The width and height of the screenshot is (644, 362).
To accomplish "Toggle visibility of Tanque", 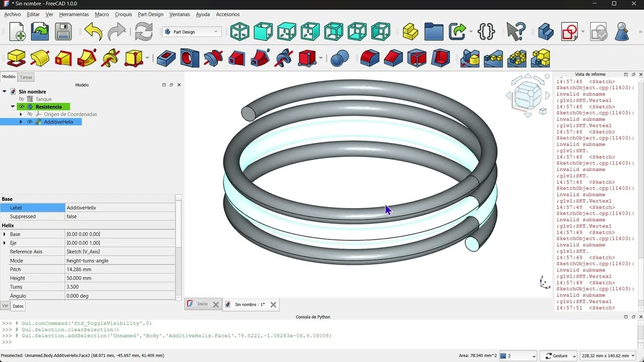I will tap(22, 99).
